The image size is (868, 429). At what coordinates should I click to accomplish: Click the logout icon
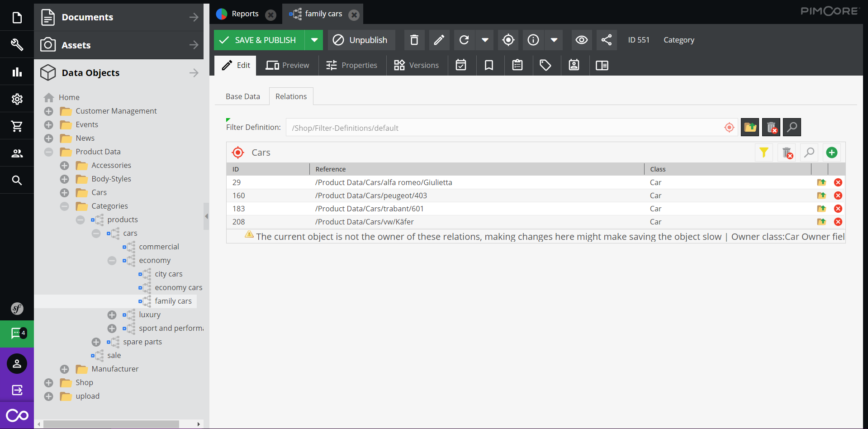17,390
